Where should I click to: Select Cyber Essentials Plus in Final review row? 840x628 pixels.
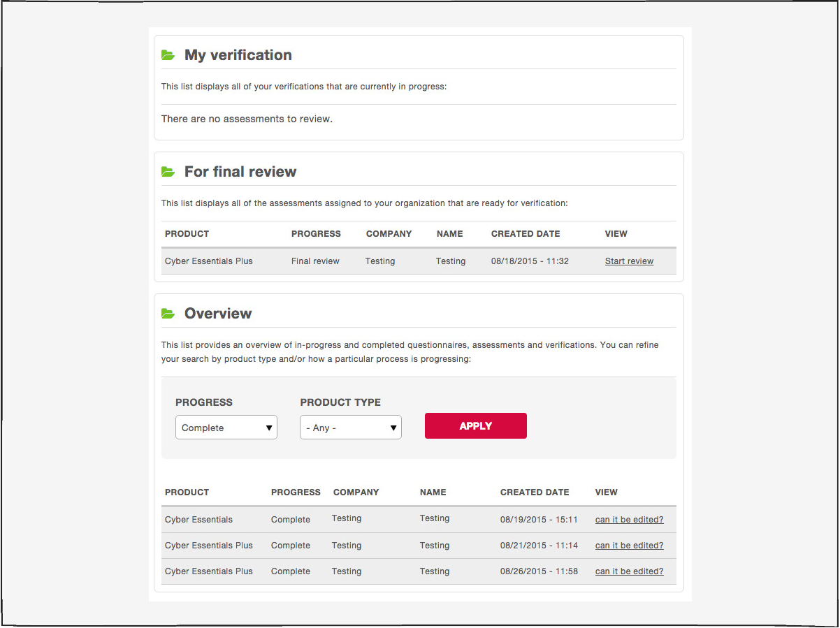209,261
